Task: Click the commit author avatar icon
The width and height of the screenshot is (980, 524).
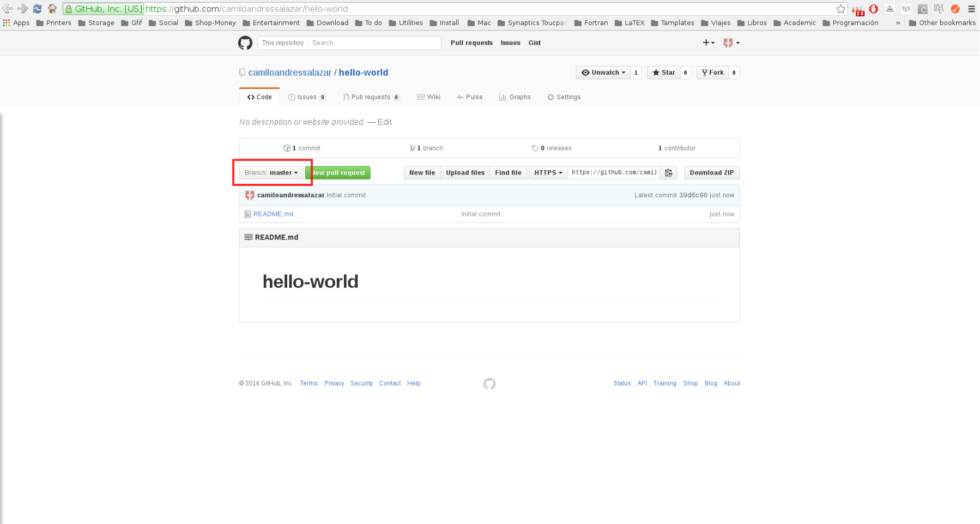Action: tap(250, 195)
